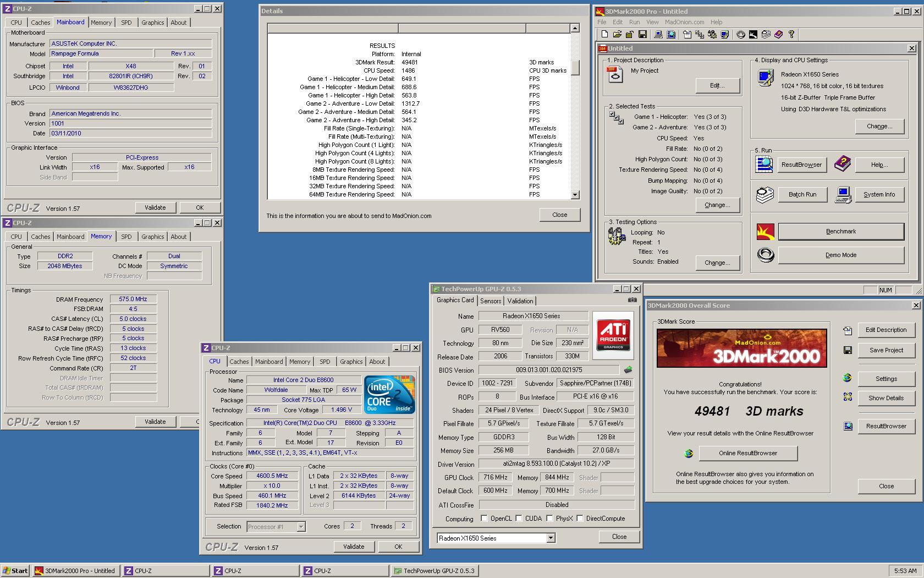The height and width of the screenshot is (578, 924).
Task: Click the Testing Options gears toolbar icon
Action: click(712, 34)
